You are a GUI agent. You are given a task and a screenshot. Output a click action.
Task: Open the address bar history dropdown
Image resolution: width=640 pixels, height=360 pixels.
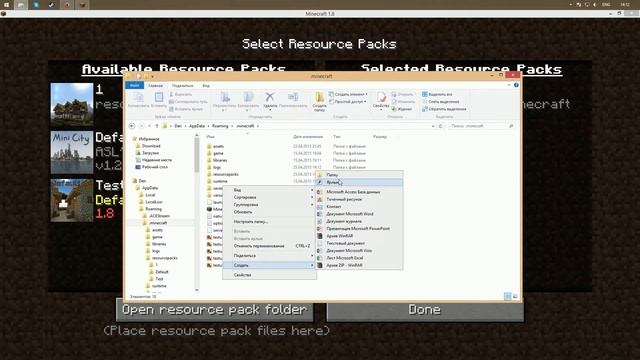click(433, 126)
